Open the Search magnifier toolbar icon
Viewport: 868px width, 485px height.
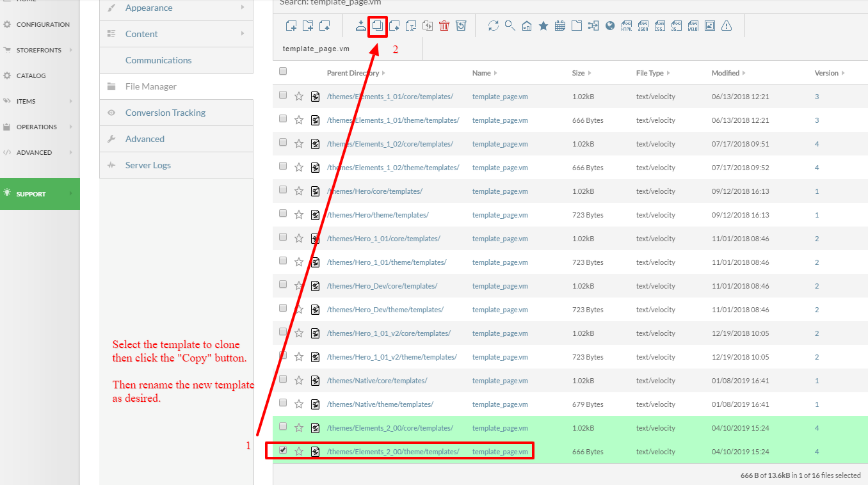(510, 26)
